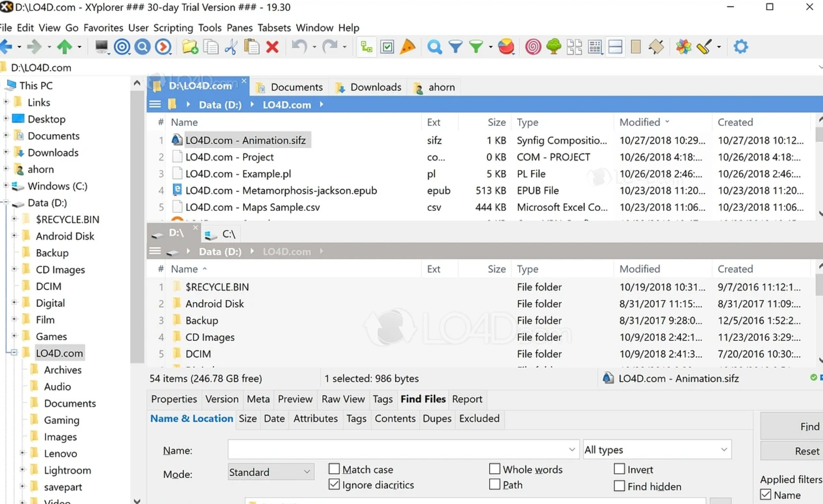The image size is (823, 504).
Task: Select the Games folder in the tree
Action: (51, 336)
